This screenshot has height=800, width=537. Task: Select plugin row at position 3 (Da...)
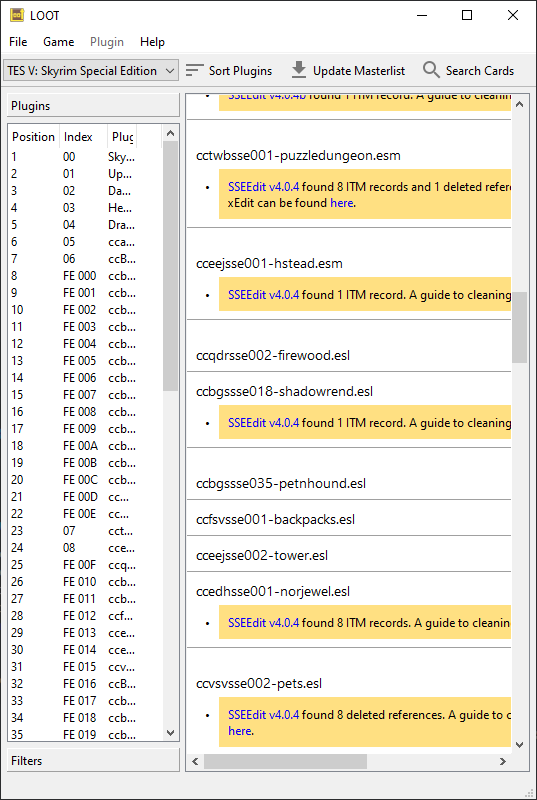coord(86,191)
